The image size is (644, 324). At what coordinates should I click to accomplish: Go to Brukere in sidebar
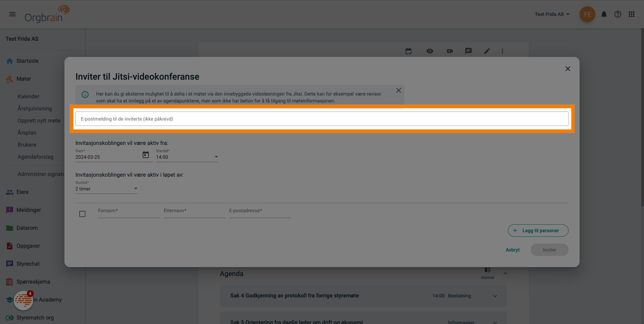pos(27,145)
